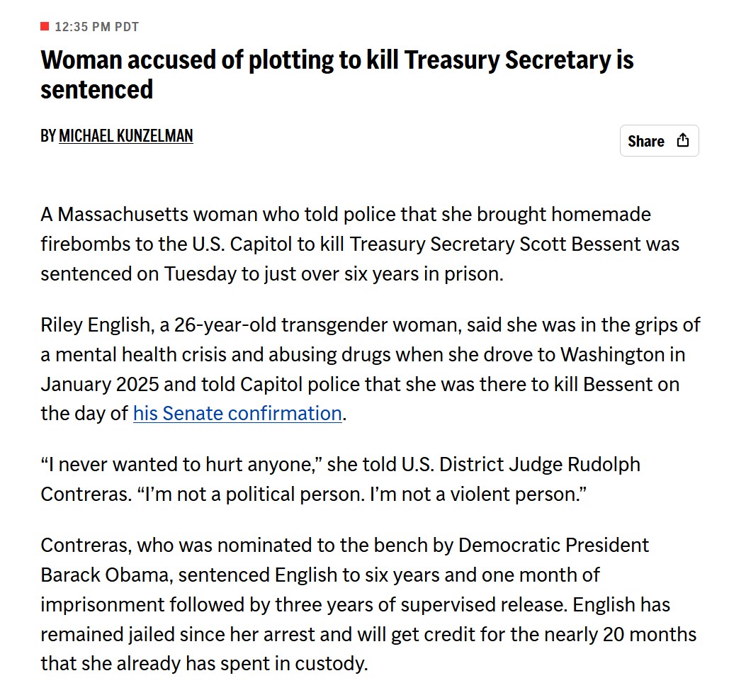
Task: Click the name "Riley English" in the text
Action: [x=95, y=325]
